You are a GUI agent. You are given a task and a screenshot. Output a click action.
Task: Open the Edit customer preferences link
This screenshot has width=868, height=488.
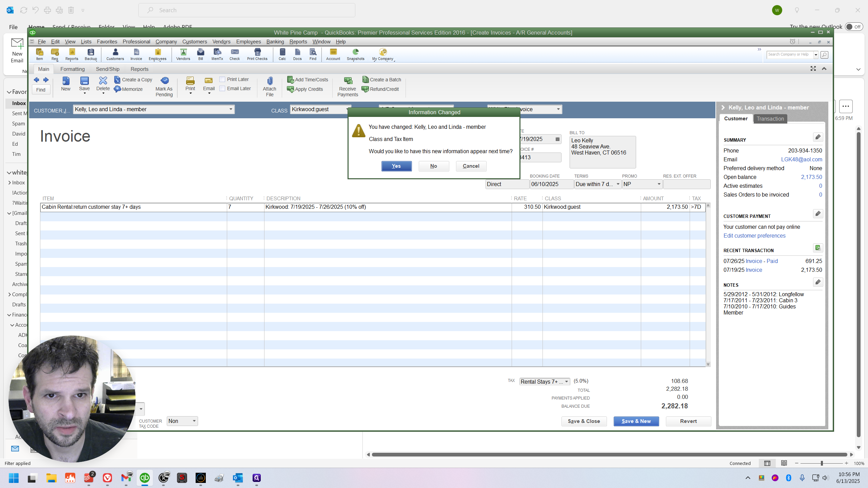[x=754, y=236]
